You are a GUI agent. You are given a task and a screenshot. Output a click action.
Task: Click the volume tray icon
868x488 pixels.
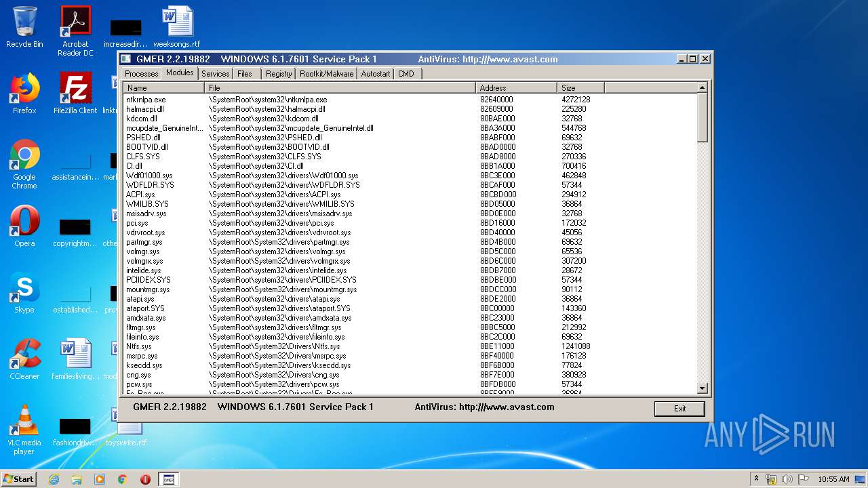click(788, 479)
